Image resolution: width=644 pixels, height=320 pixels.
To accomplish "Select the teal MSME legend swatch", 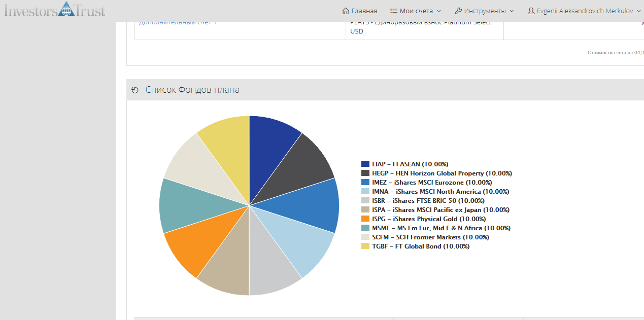I will point(365,228).
